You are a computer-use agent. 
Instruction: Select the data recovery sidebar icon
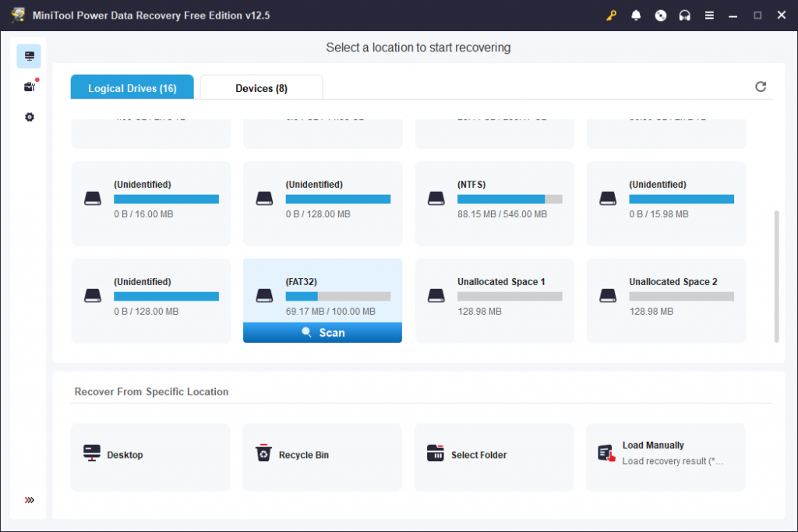[29, 55]
